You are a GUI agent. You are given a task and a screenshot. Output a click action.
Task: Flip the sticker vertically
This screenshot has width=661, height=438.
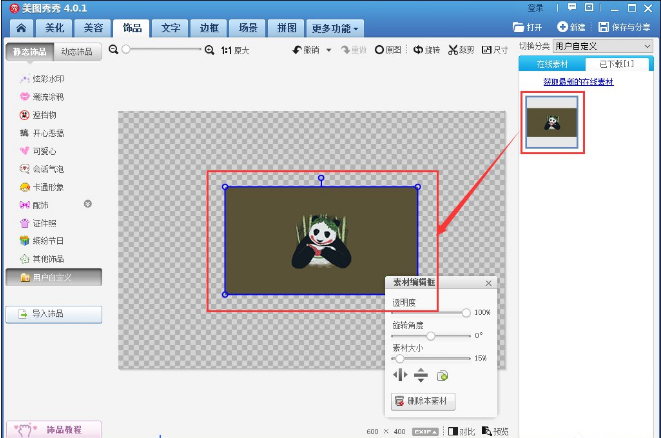click(x=421, y=375)
